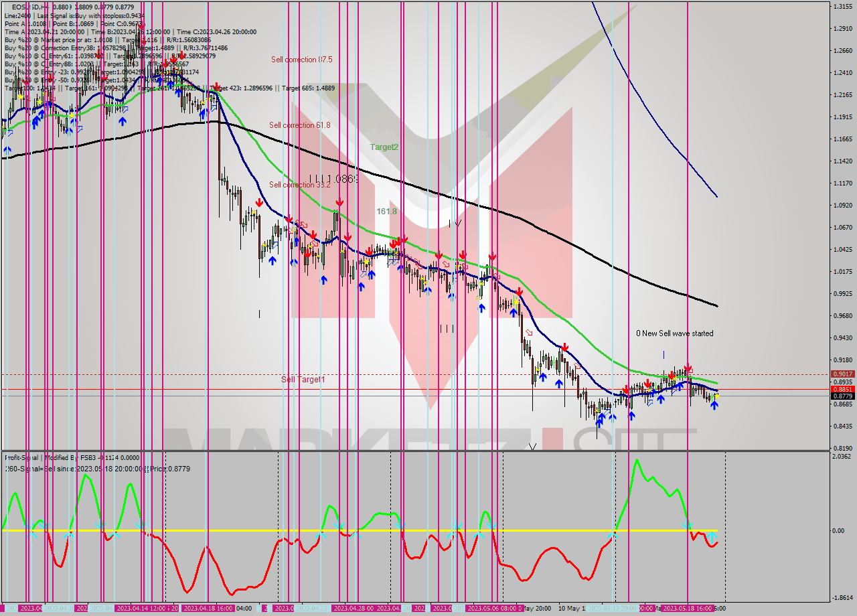Click the 0.8190 price axis value

pyautogui.click(x=842, y=448)
